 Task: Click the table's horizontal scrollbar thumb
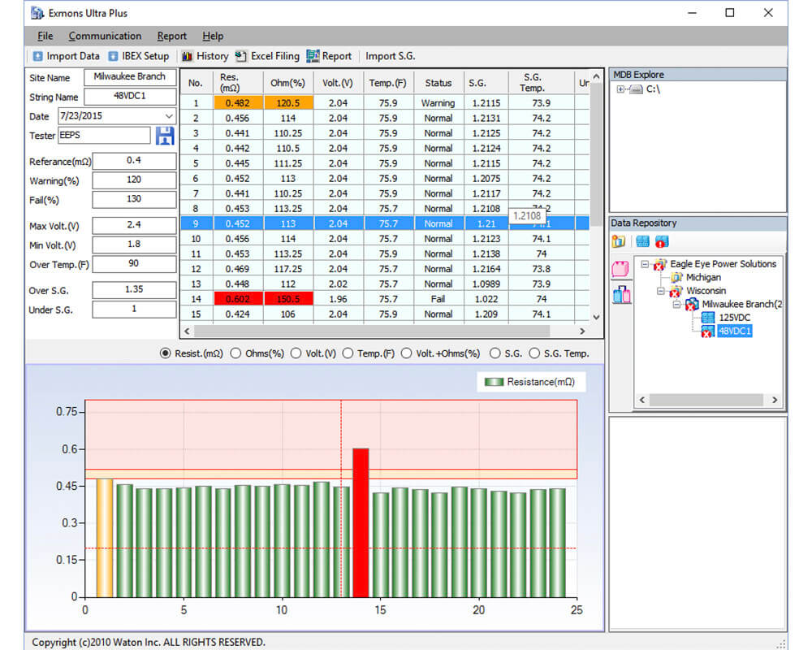point(372,331)
